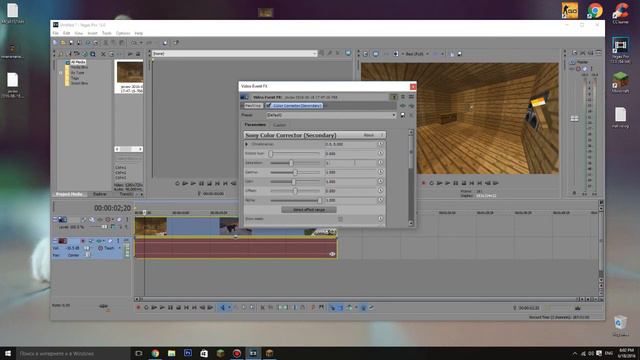Open the Insert menu
Viewport: 640px width, 360px height.
(93, 33)
